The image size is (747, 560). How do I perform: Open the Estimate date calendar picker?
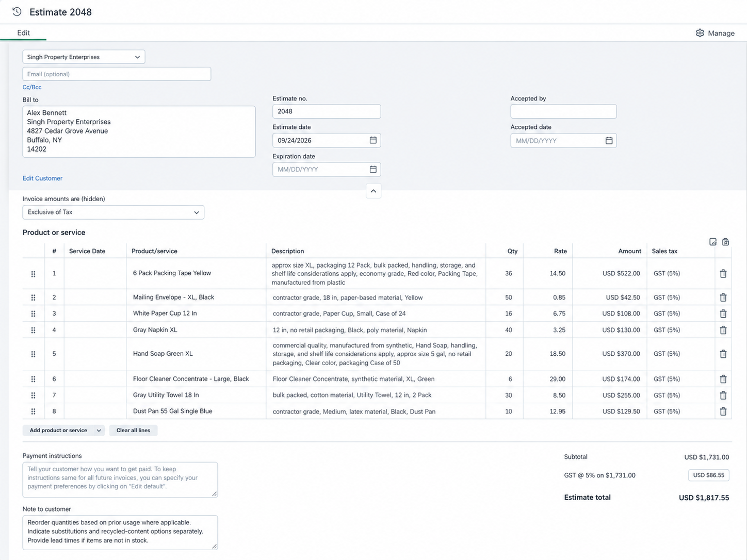pos(373,140)
